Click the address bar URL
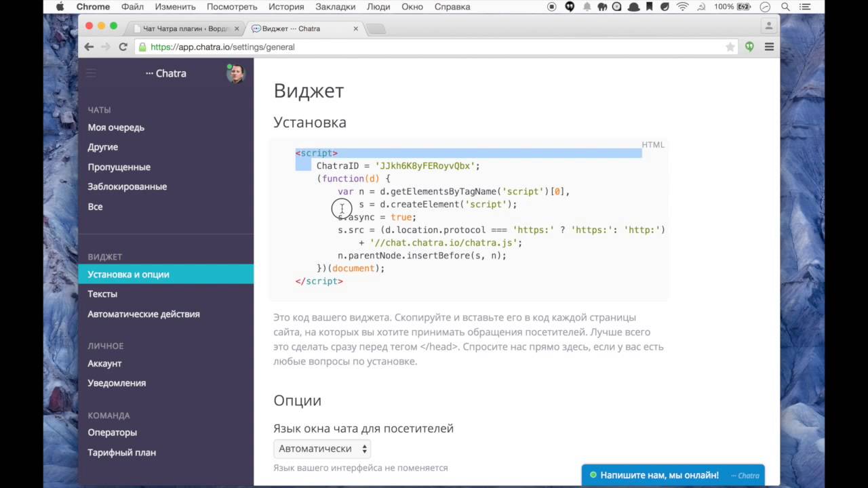This screenshot has height=488, width=868. (x=222, y=47)
